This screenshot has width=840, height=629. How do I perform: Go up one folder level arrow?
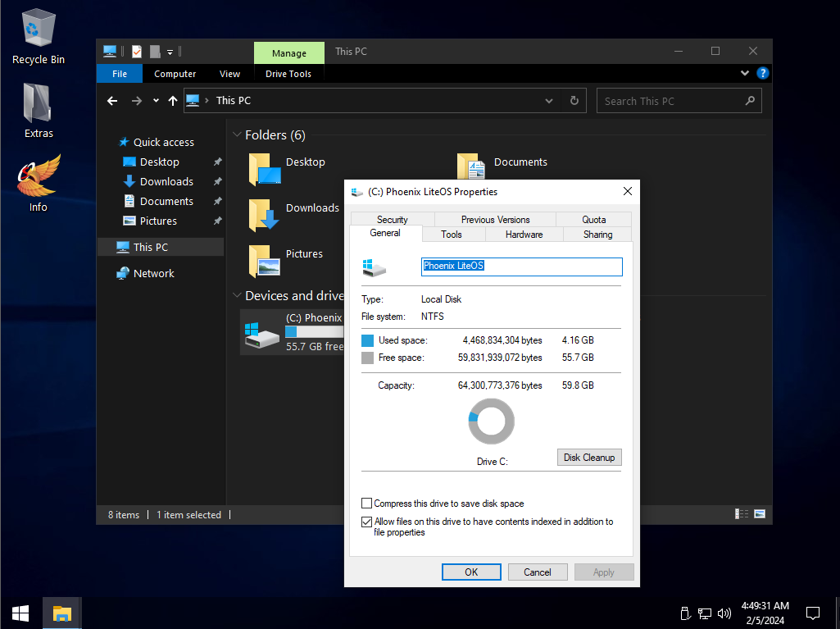[172, 101]
